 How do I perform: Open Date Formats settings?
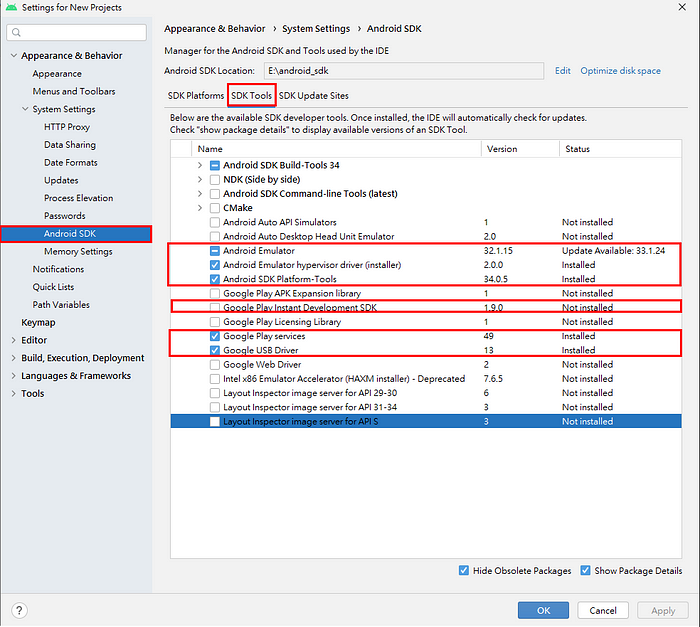click(71, 163)
